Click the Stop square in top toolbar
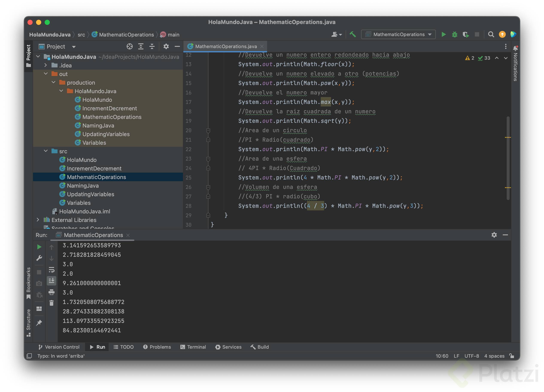The image size is (544, 392). click(x=477, y=35)
